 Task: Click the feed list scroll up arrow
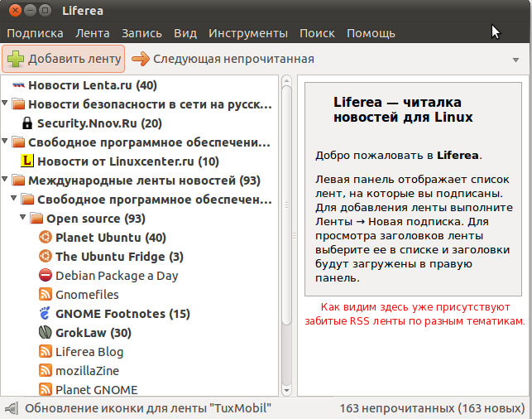click(287, 81)
